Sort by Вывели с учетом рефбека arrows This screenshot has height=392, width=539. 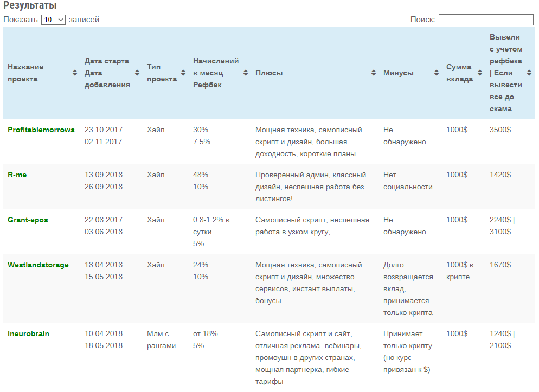click(x=529, y=73)
